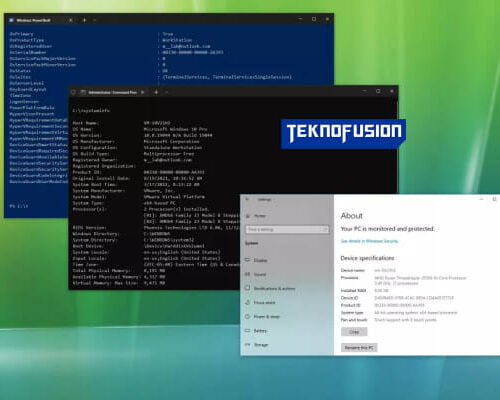Click the OsSerialNumber value in PowerShell
The width and height of the screenshot is (500, 400).
193,52
